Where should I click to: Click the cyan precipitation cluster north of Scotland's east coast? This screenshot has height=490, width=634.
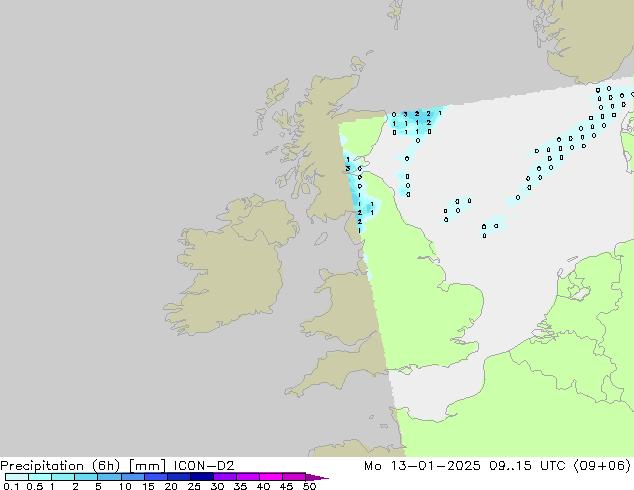[x=415, y=122]
